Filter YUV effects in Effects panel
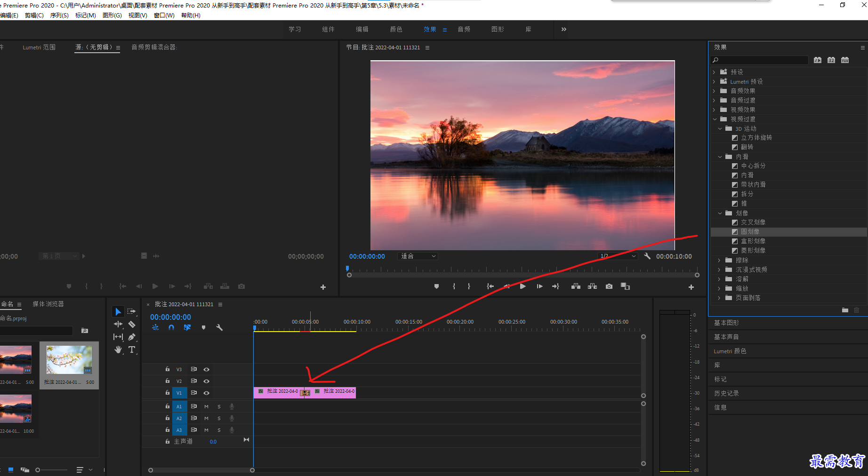868x476 pixels. (845, 60)
